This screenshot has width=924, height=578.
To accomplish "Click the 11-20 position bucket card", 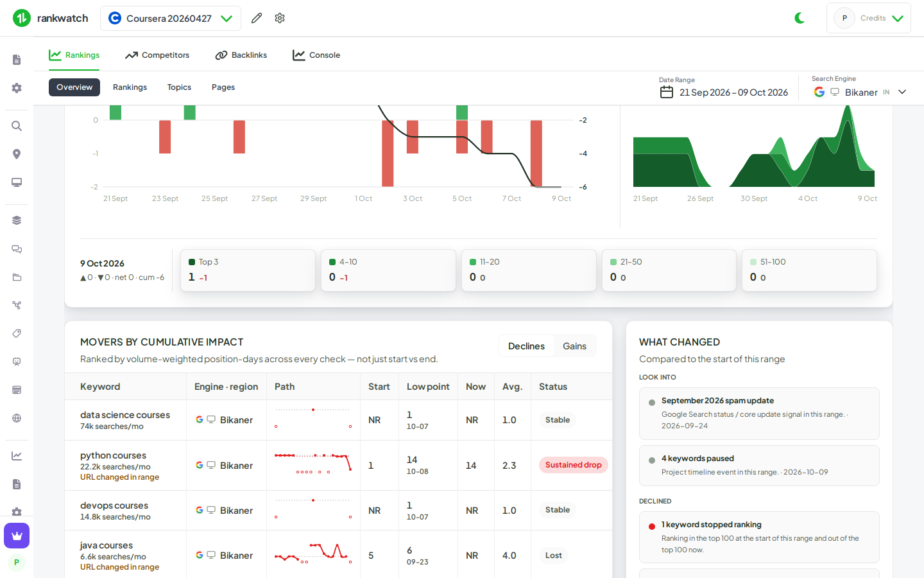I will point(529,270).
